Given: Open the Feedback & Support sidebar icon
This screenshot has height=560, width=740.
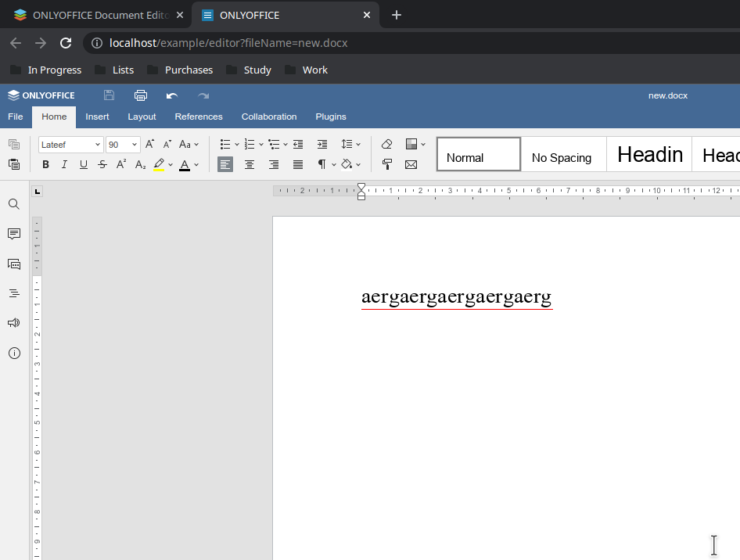Looking at the screenshot, I should (14, 322).
